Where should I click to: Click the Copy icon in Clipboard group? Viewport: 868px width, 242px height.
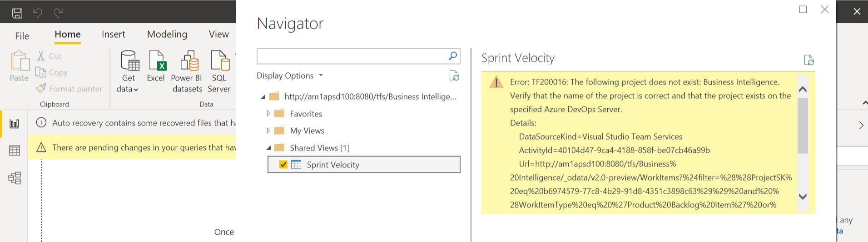pos(41,72)
